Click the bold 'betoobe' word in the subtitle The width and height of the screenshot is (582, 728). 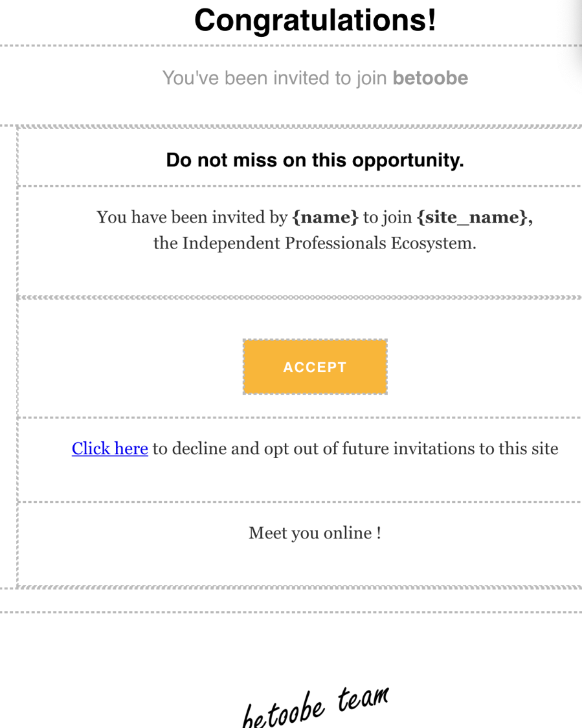click(x=431, y=78)
